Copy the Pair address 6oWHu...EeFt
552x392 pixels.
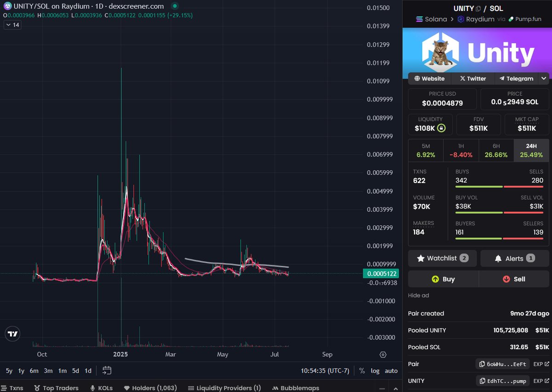click(x=502, y=364)
